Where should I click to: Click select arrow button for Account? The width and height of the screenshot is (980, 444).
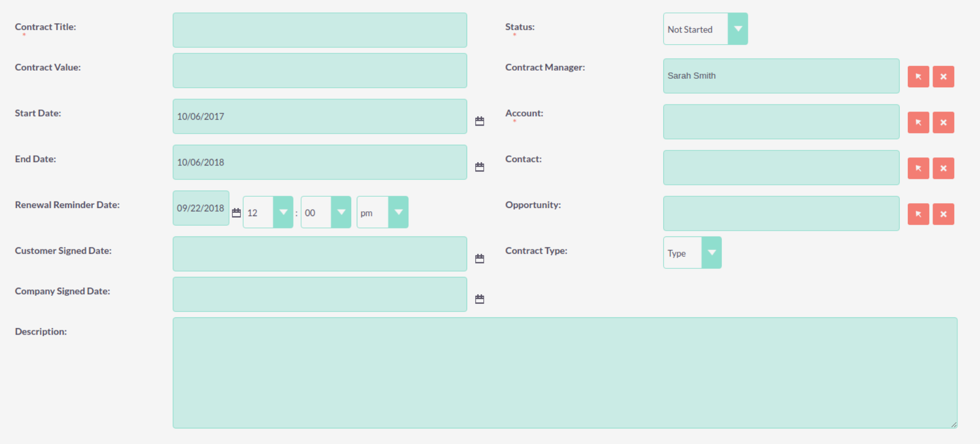point(918,122)
